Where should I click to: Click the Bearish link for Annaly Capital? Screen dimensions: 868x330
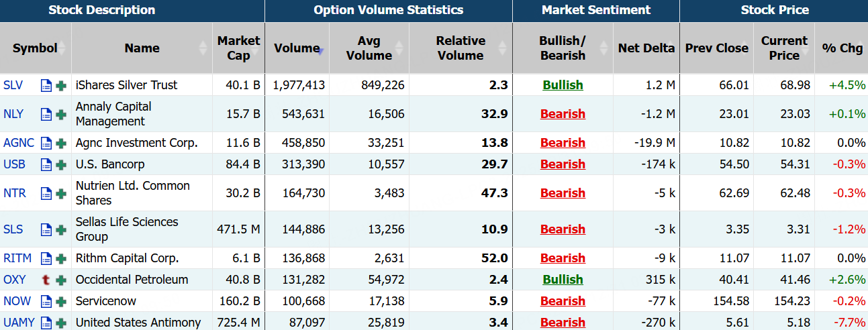coord(563,114)
